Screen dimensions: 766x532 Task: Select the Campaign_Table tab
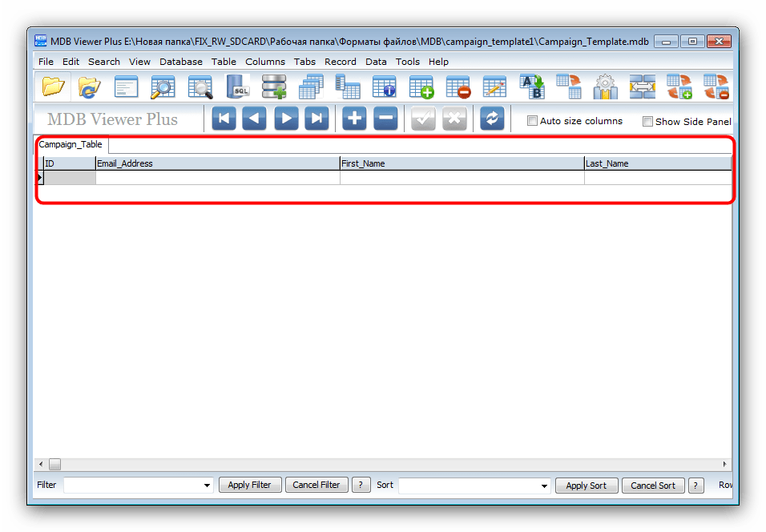pyautogui.click(x=71, y=145)
